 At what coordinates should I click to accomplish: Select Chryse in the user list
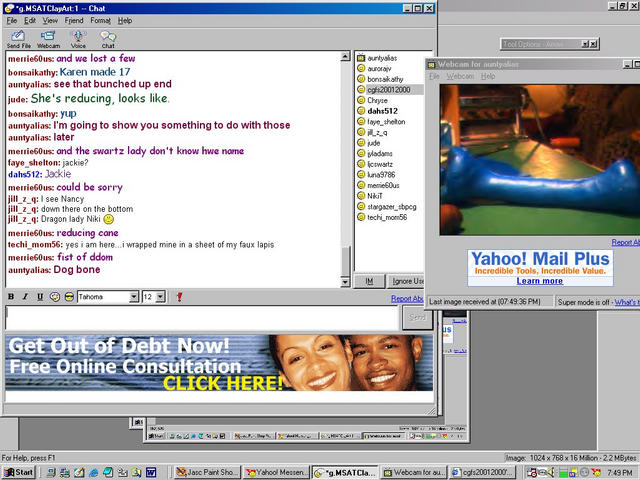coord(377,100)
